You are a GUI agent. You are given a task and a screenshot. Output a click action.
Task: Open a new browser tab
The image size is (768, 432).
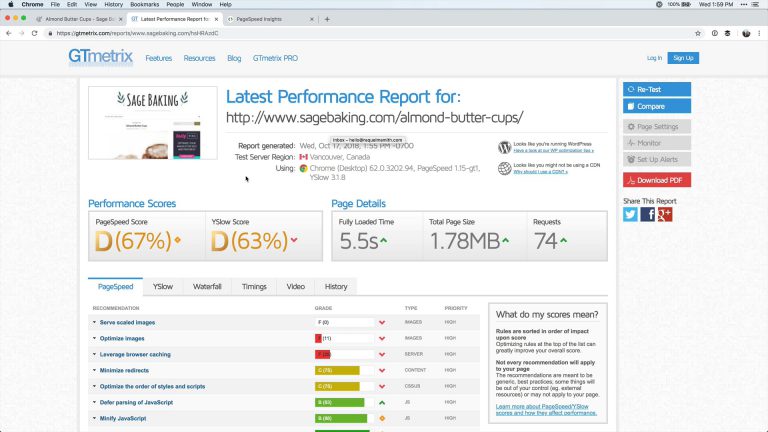(x=327, y=19)
